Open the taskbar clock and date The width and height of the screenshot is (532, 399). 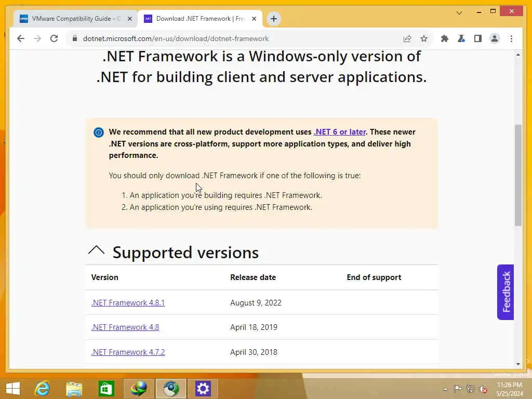coord(510,389)
